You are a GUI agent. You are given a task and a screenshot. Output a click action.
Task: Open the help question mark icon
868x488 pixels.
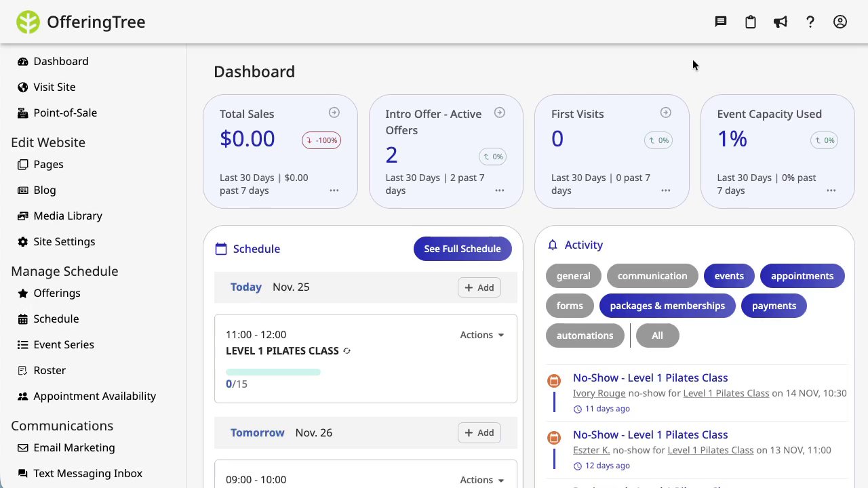pyautogui.click(x=810, y=22)
